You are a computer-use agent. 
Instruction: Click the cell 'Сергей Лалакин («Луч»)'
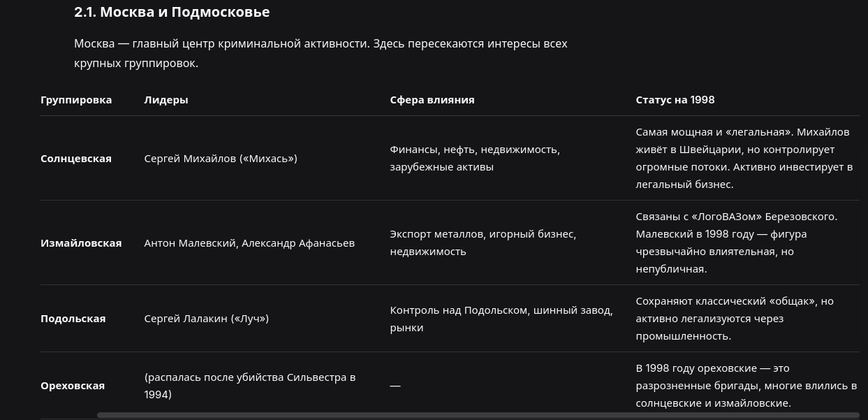207,318
